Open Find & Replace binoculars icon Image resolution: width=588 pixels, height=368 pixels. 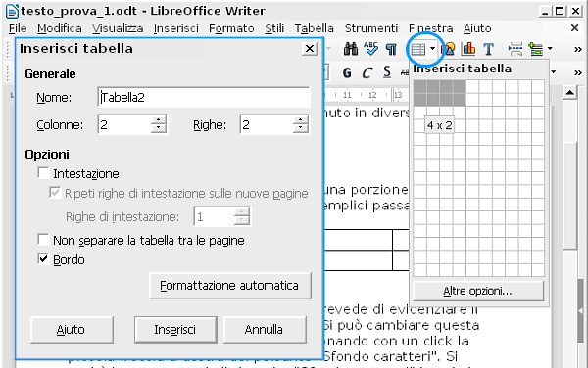point(350,49)
